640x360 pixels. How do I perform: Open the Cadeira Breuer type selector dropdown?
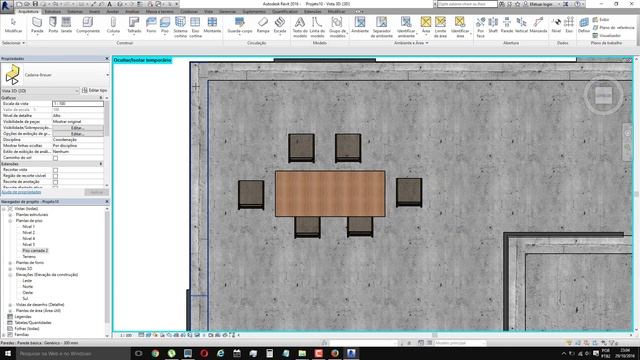tap(107, 75)
